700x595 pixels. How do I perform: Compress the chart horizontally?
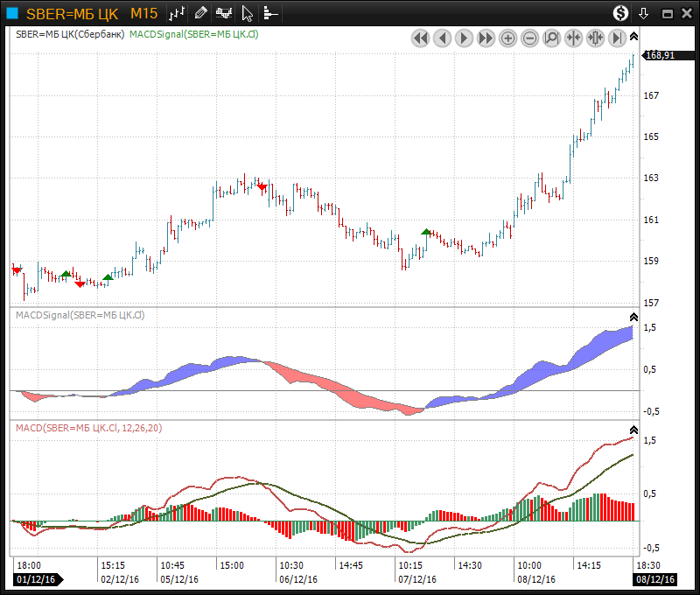[x=574, y=38]
